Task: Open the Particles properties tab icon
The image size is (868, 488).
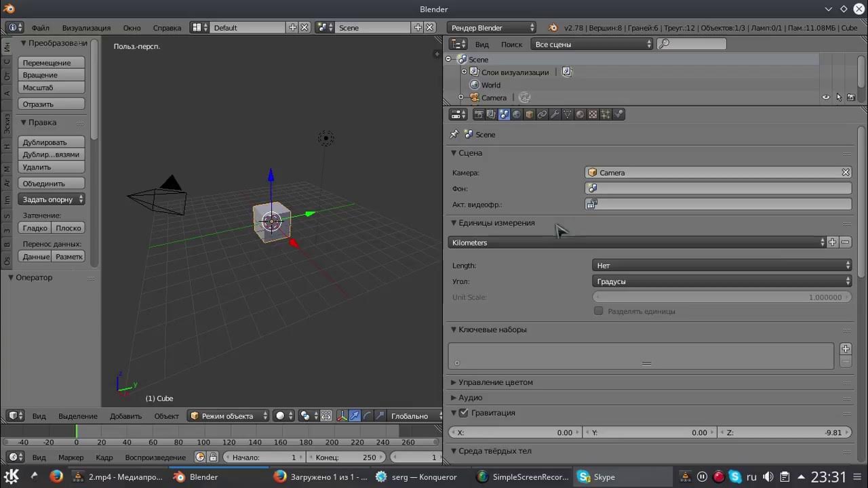Action: [606, 115]
